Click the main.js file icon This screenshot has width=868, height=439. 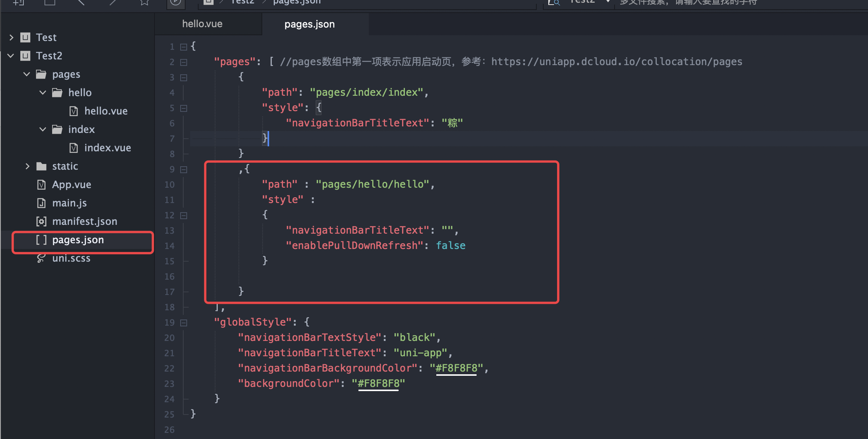[41, 203]
